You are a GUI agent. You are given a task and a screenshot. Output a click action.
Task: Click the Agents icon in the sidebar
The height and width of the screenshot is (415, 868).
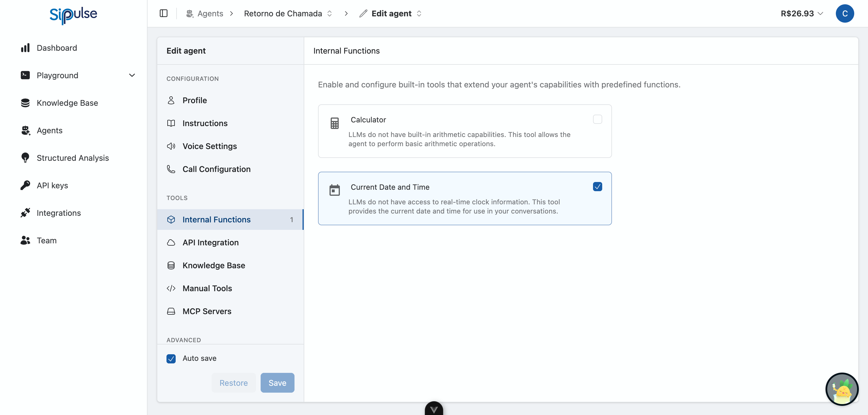[25, 131]
